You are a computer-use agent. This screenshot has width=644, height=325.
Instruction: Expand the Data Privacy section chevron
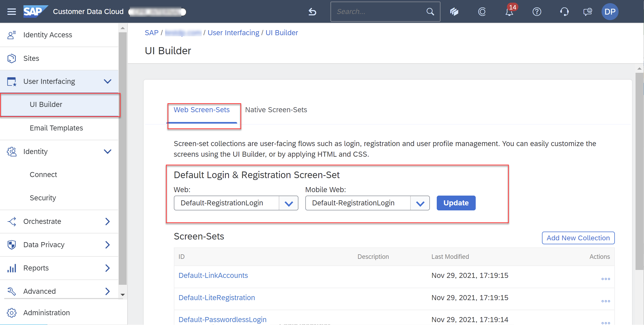107,245
